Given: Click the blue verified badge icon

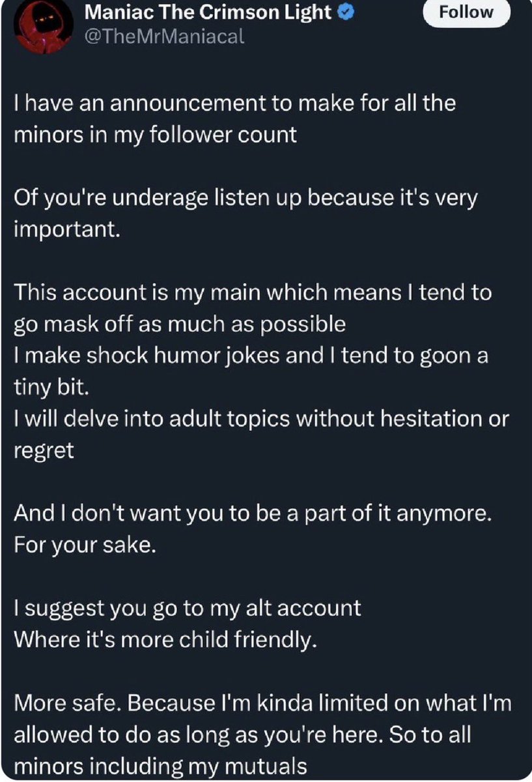Looking at the screenshot, I should click(x=346, y=12).
